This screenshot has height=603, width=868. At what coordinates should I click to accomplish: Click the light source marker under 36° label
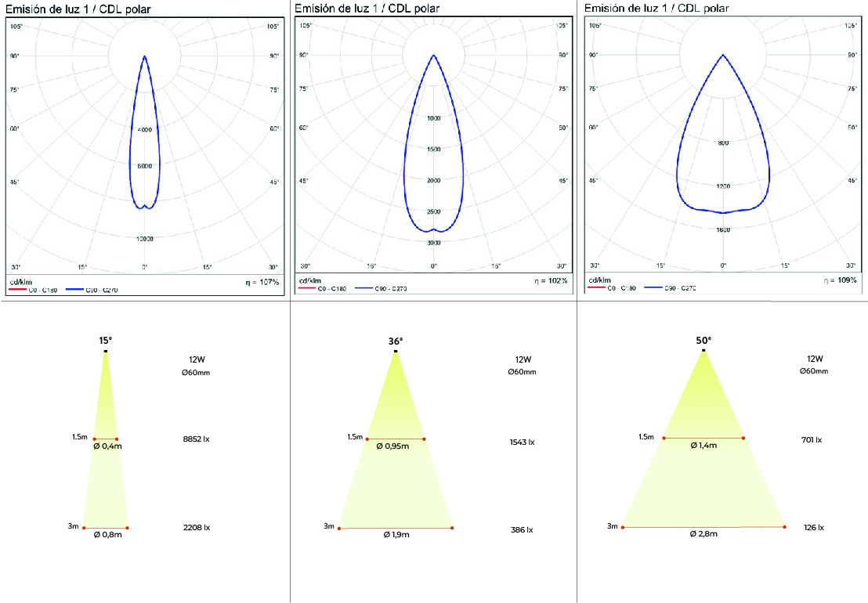396,352
